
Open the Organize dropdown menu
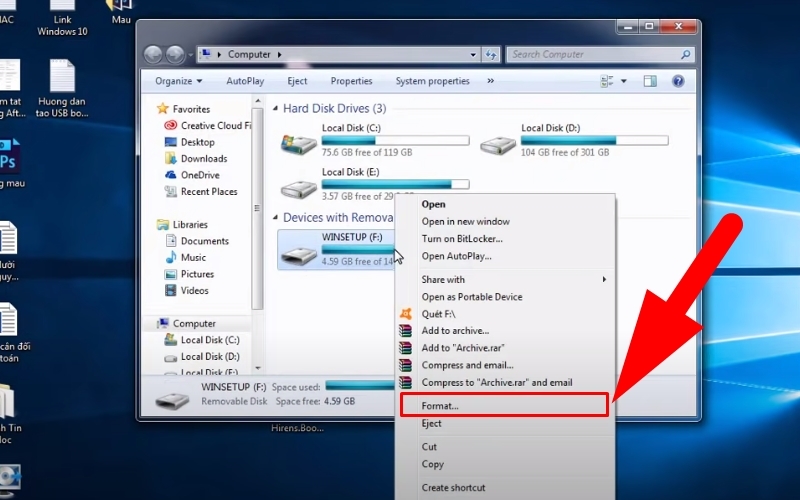(179, 81)
